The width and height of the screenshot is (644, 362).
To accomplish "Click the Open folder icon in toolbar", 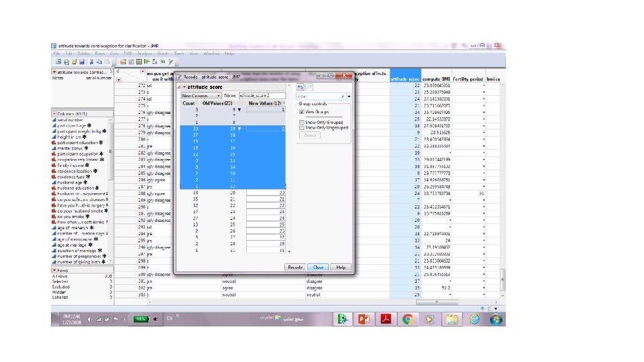I will tap(74, 62).
